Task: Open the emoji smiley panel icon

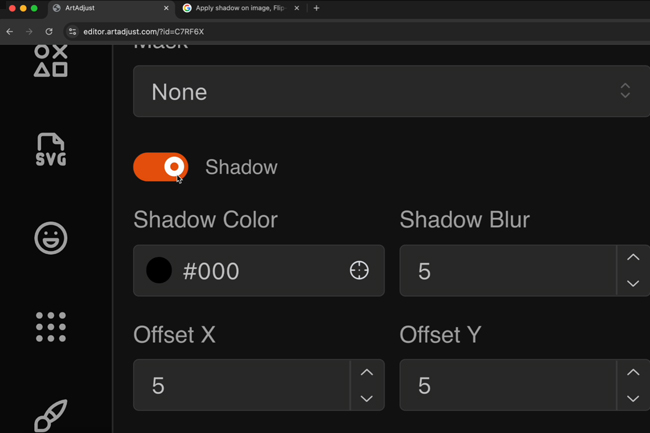Action: (51, 238)
